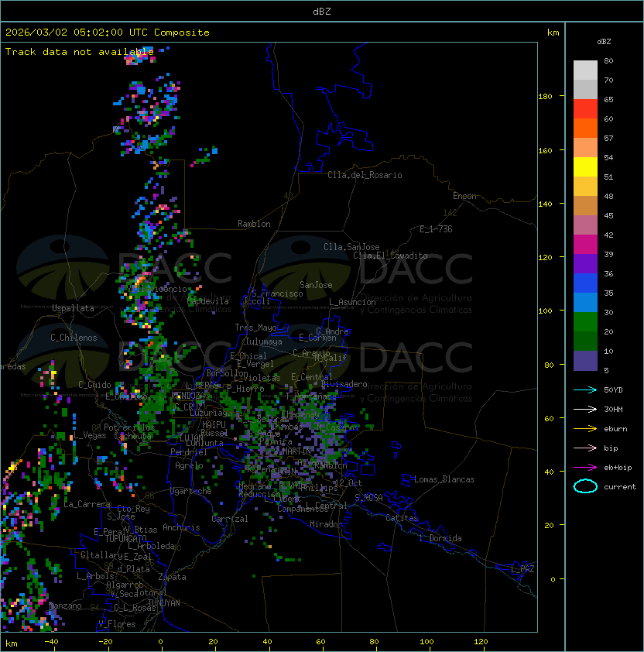Click the 'E_1-736' place label
The height and width of the screenshot is (652, 644).
pyautogui.click(x=436, y=229)
